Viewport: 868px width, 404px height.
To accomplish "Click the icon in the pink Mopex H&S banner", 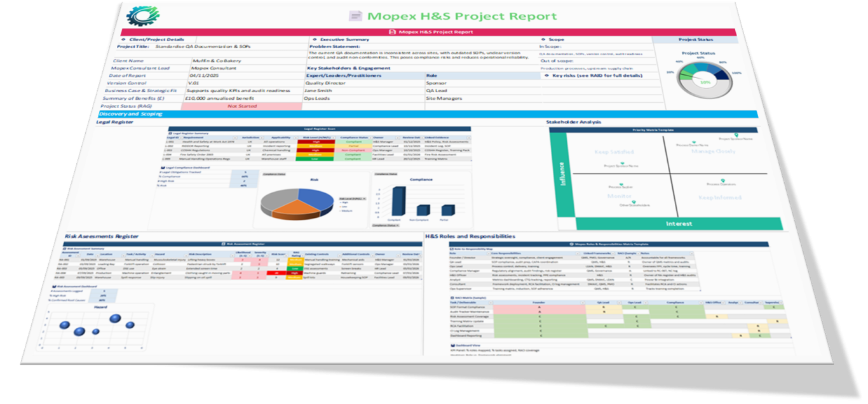I will tap(393, 32).
